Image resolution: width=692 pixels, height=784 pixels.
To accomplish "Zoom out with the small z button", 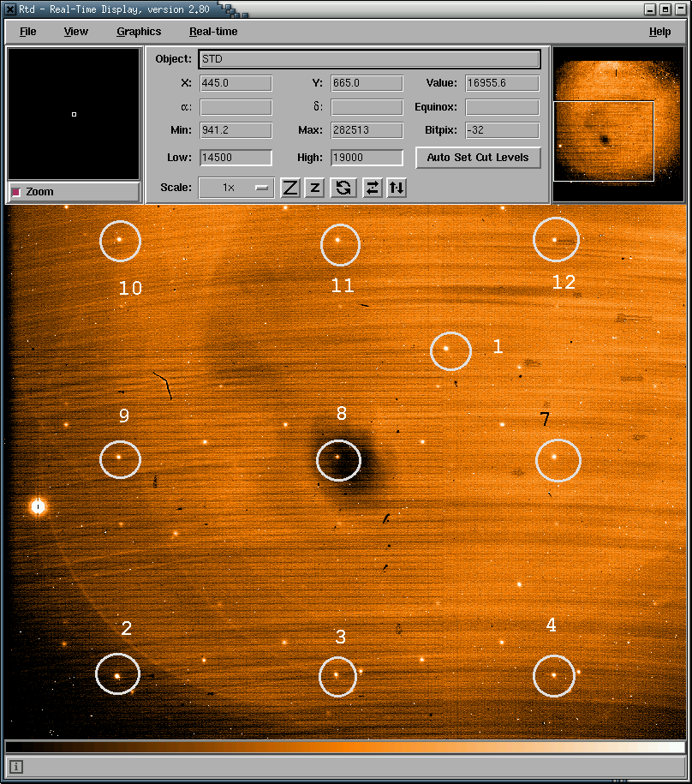I will 315,188.
